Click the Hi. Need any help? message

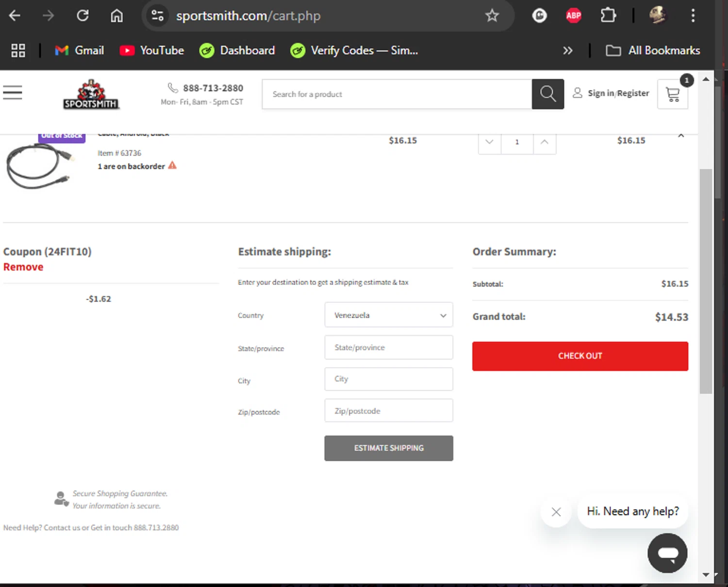pyautogui.click(x=633, y=511)
